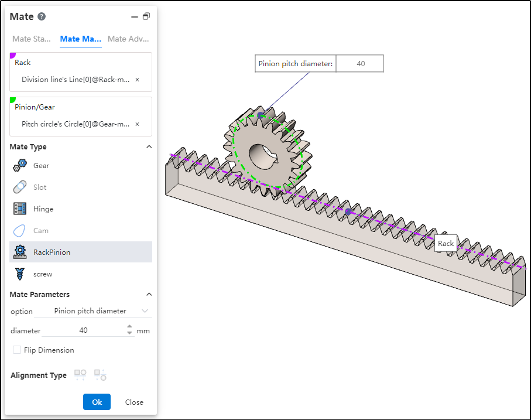Click the Ok button
Screen dimensions: 531x420
click(x=97, y=402)
